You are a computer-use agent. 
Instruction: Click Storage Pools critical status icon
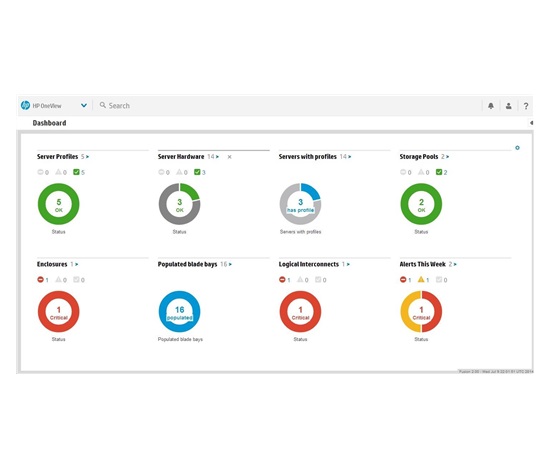coord(403,172)
